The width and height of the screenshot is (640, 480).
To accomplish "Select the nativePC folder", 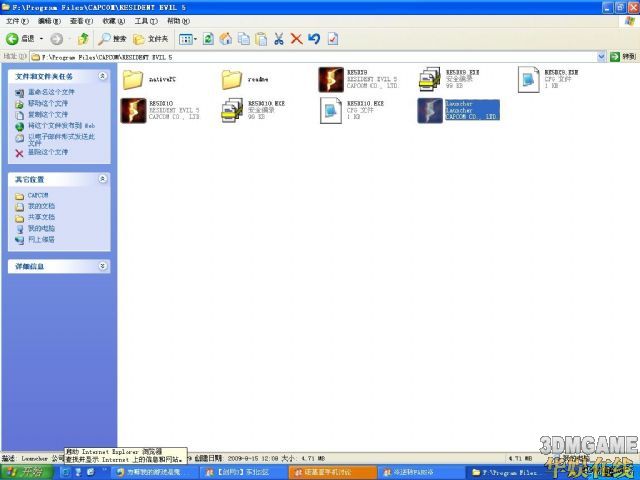I will tap(149, 79).
